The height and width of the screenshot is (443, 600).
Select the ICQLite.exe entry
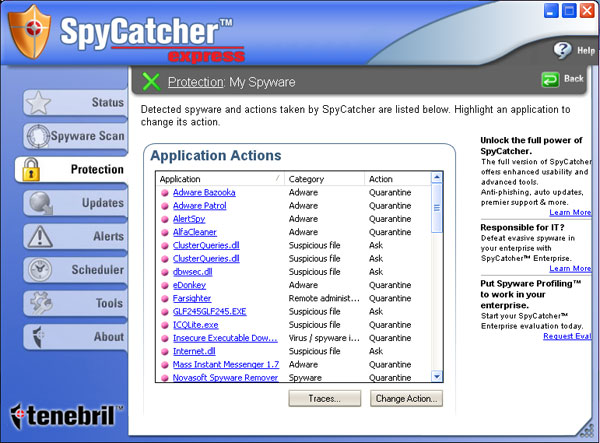pos(196,325)
